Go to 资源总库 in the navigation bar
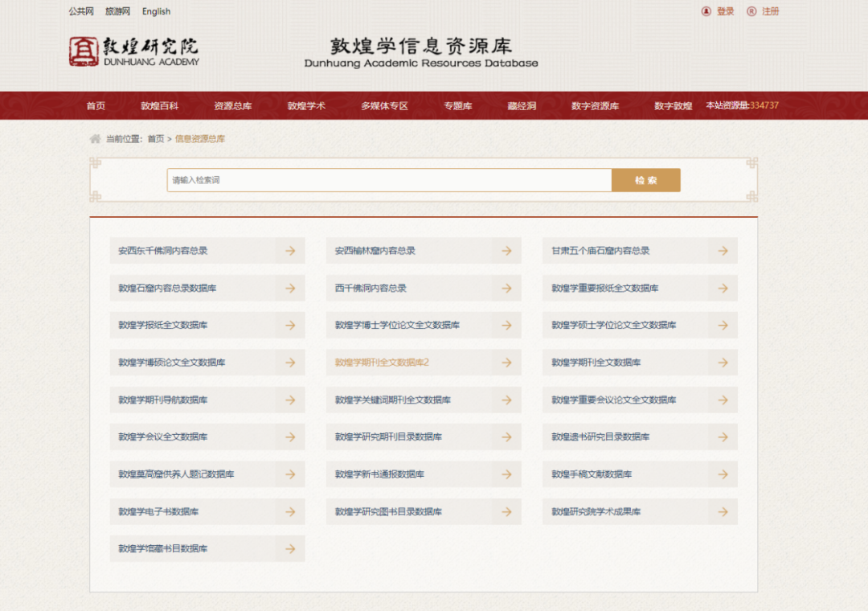The width and height of the screenshot is (868, 611). 233,106
